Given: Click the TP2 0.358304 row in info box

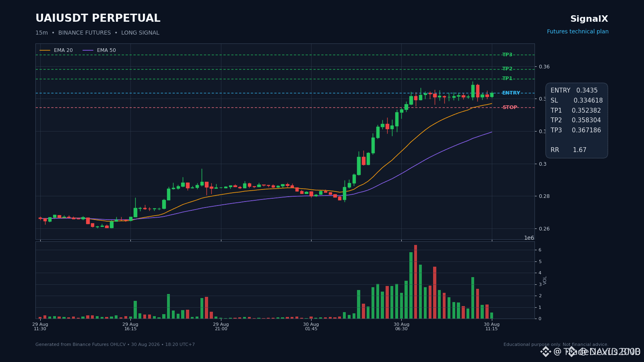Looking at the screenshot, I should click(576, 120).
